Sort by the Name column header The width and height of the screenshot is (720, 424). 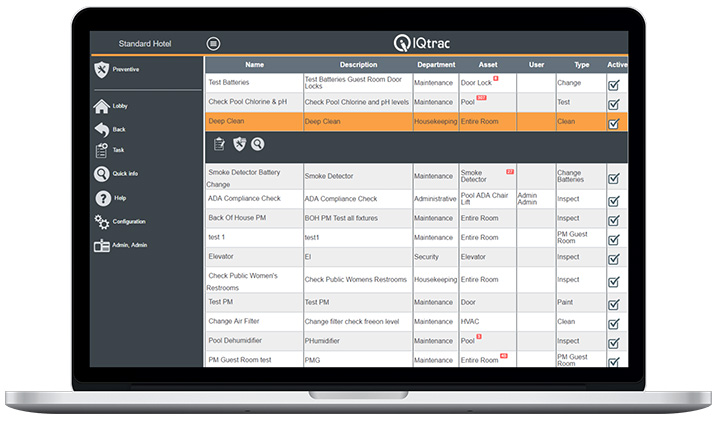tap(254, 64)
